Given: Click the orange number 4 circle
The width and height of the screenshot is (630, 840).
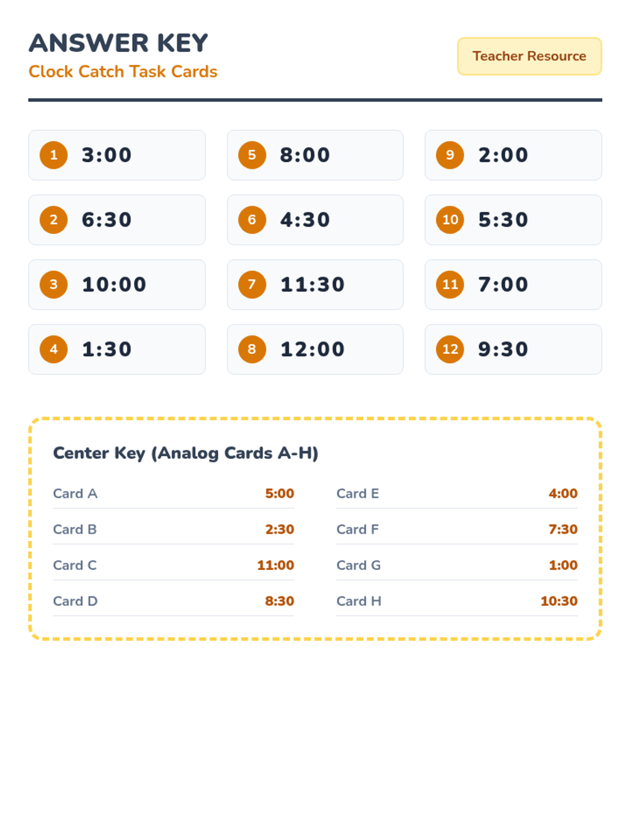Looking at the screenshot, I should [54, 349].
